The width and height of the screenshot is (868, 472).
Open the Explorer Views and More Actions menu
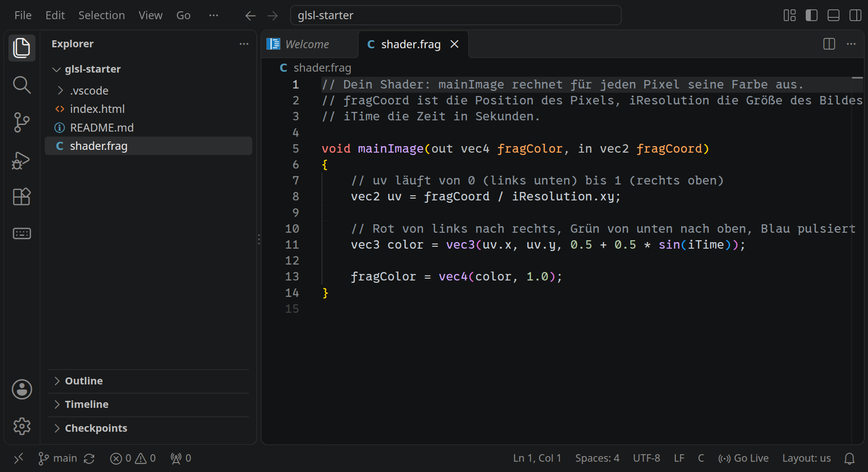(244, 44)
